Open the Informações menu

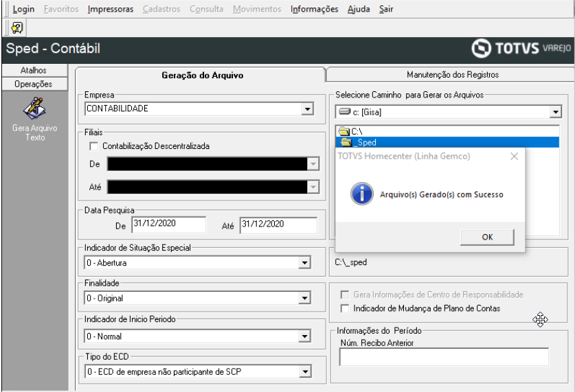(x=314, y=9)
